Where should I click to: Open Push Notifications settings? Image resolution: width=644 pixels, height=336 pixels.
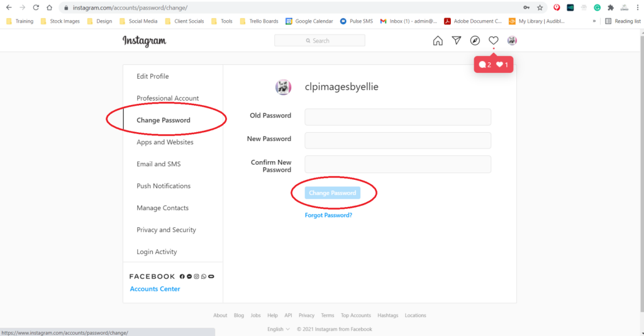(164, 186)
